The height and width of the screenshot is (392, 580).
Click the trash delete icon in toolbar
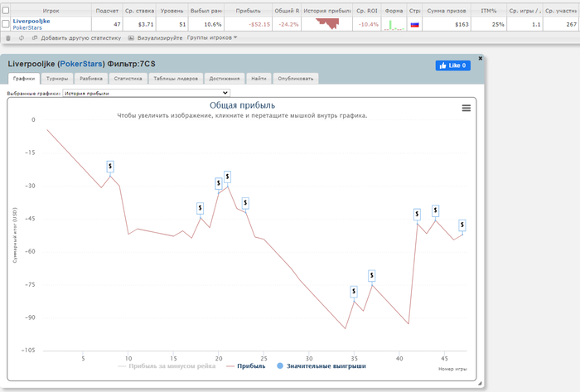(8, 38)
